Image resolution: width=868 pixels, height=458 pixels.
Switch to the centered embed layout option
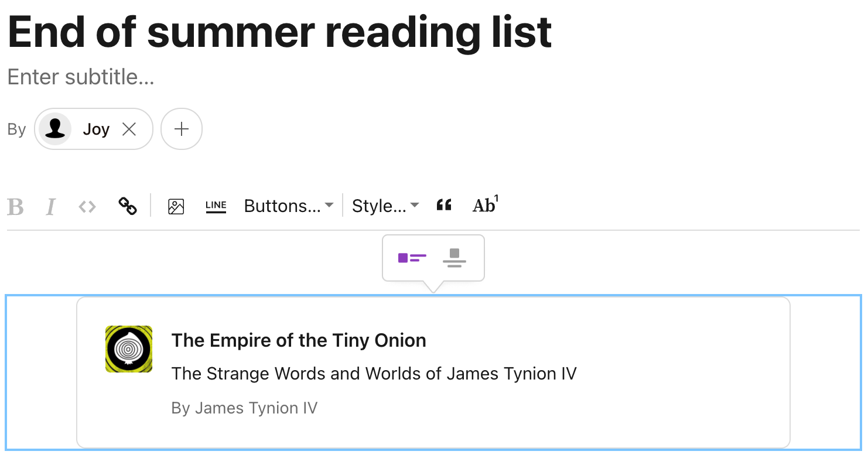[454, 258]
